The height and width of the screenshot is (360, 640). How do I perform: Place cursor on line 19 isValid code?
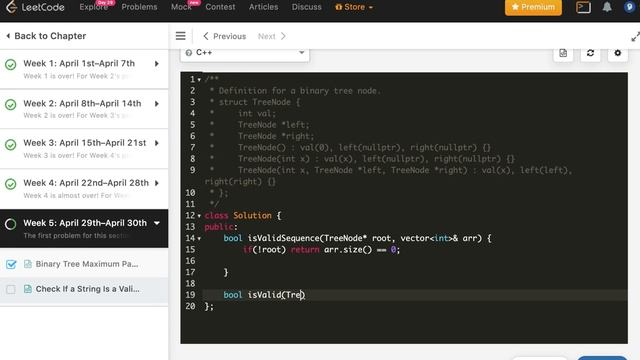264,295
